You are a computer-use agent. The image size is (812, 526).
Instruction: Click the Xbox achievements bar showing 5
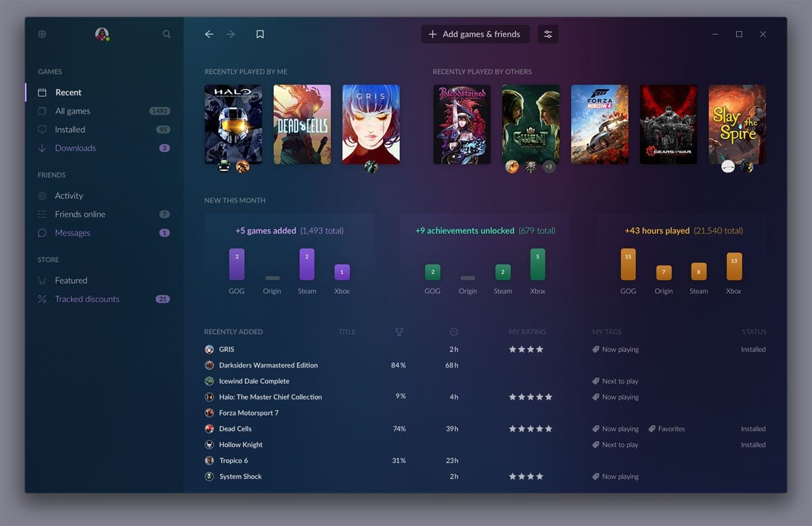coord(538,265)
